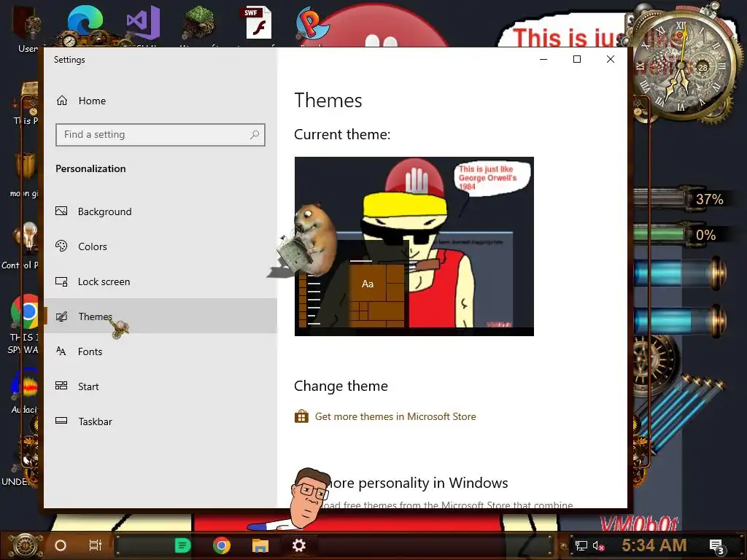Launch Chrome from the taskbar
Screen dimensions: 747x560
tap(222, 545)
